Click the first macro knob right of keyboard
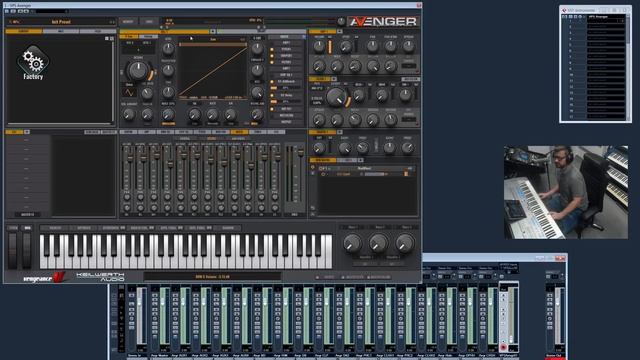Image resolution: width=640 pixels, height=360 pixels. click(x=352, y=243)
